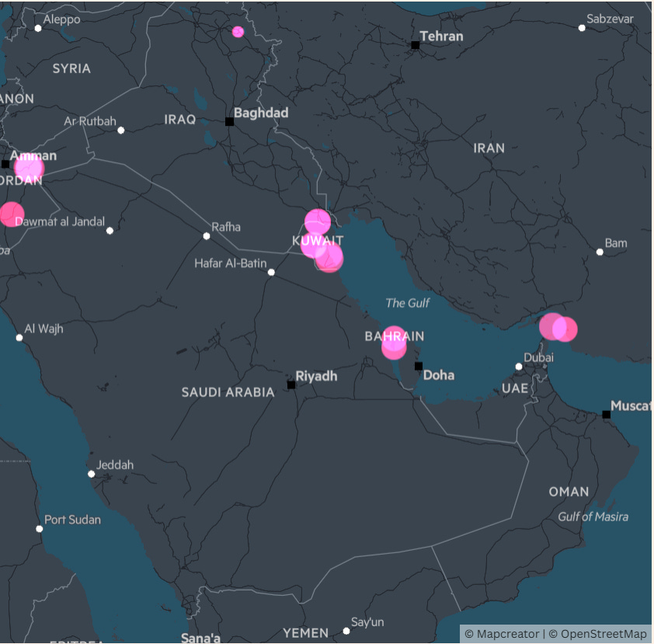
Task: Click the Jeddah city dot
Action: click(92, 474)
